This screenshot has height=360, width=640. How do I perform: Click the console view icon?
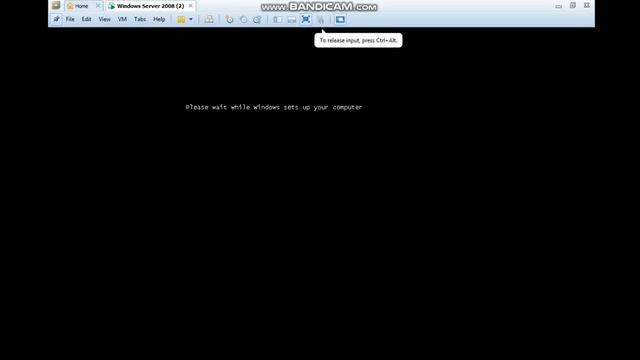click(x=340, y=19)
